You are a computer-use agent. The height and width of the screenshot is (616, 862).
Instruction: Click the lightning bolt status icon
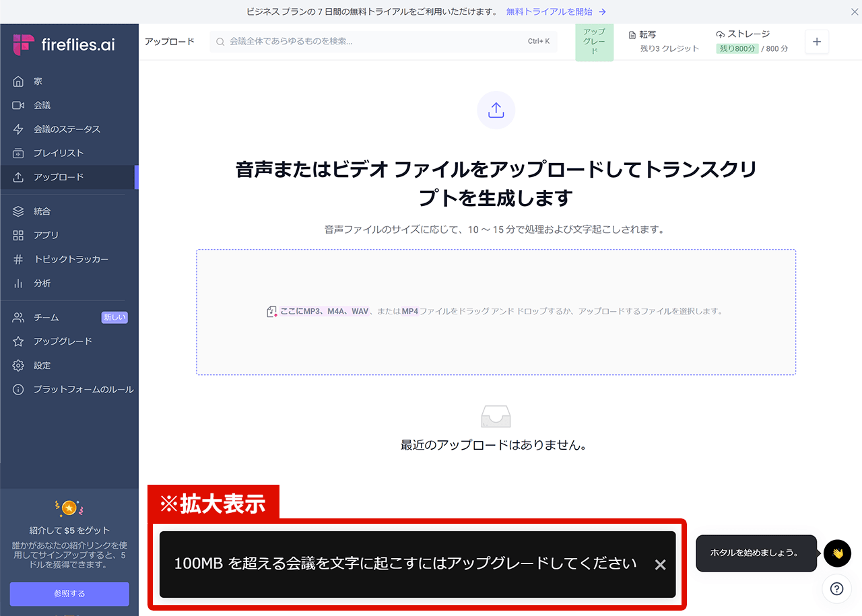pos(18,129)
